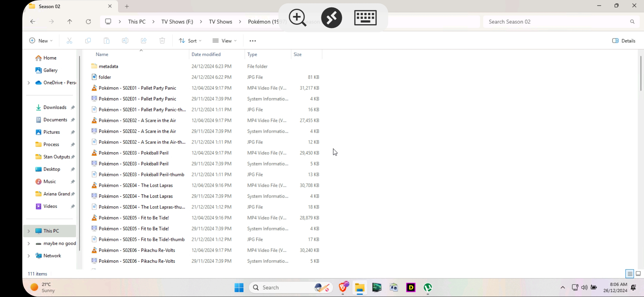Viewport: 644px width, 297px height.
Task: Open the View dropdown menu
Action: 225,41
